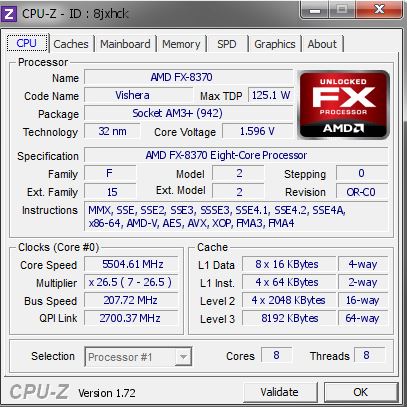The height and width of the screenshot is (407, 407).
Task: Select the SPD tab
Action: 227,44
